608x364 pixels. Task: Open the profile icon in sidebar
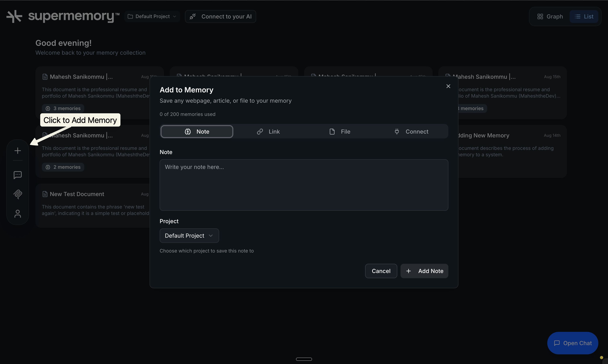tap(18, 214)
